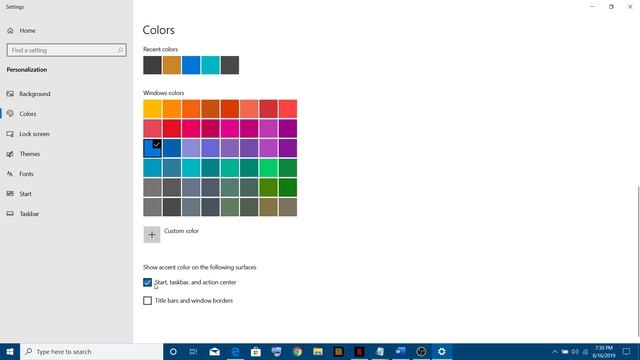Choose the teal recent color swatch

(211, 65)
